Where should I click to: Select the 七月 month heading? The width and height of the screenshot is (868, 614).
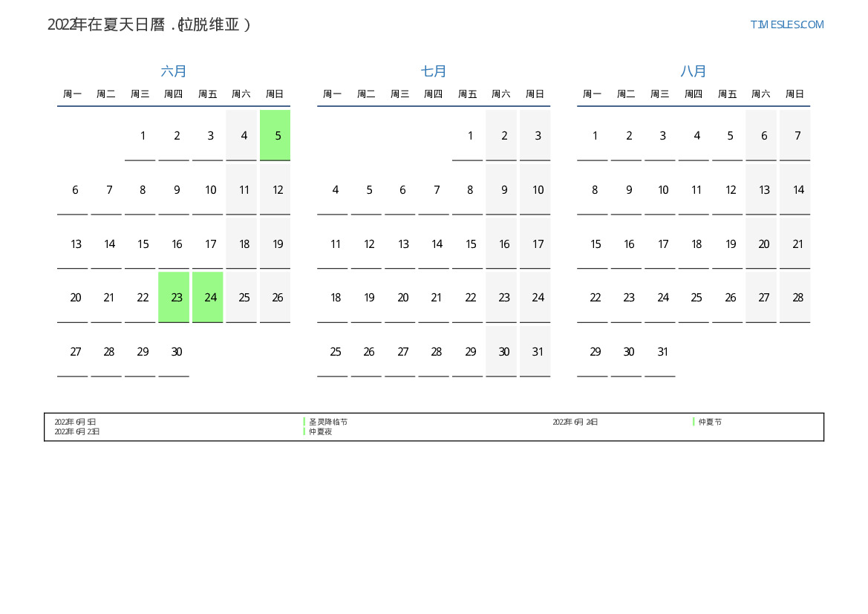pos(434,71)
